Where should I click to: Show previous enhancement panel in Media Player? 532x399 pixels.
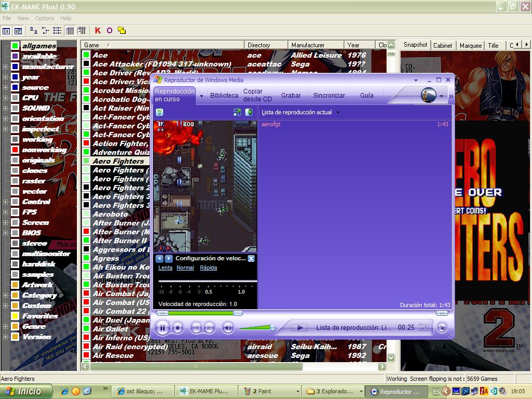point(159,259)
